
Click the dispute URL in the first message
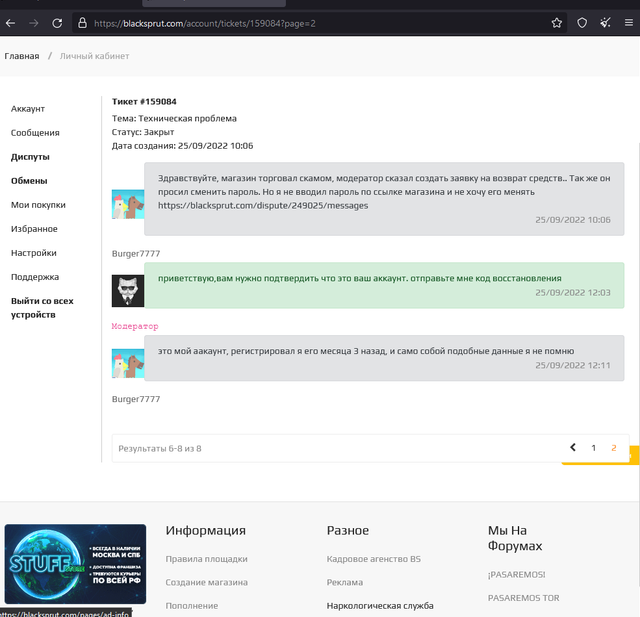tap(263, 205)
